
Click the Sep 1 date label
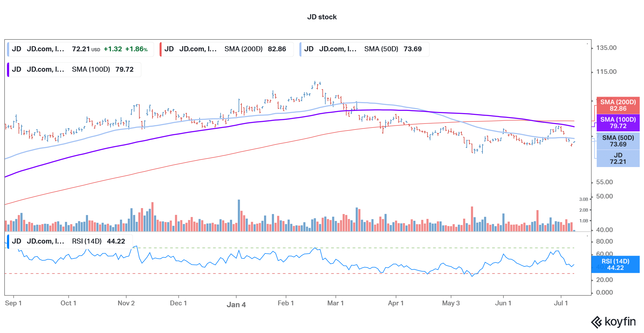click(x=13, y=303)
